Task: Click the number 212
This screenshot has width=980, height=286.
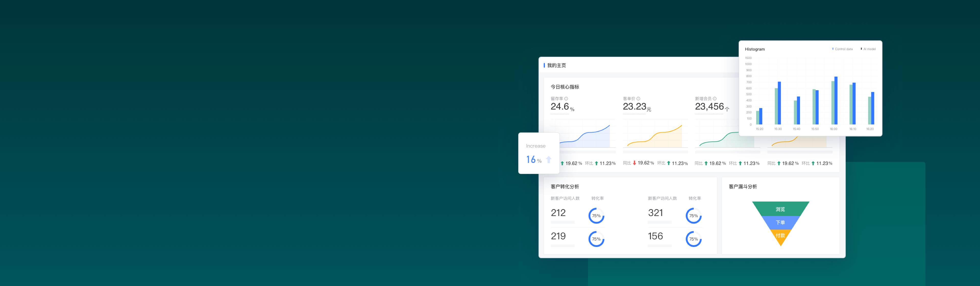Action: click(558, 212)
